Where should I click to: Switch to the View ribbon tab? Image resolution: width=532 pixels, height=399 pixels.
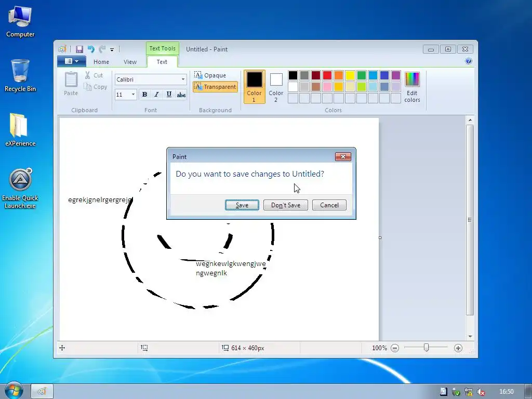point(130,62)
